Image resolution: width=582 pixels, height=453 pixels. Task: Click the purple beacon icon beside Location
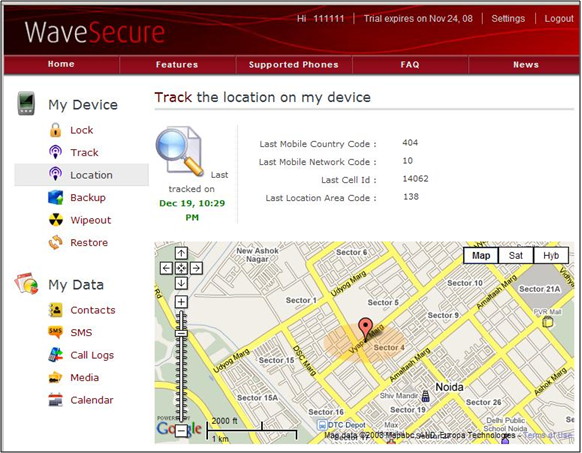coord(55,174)
